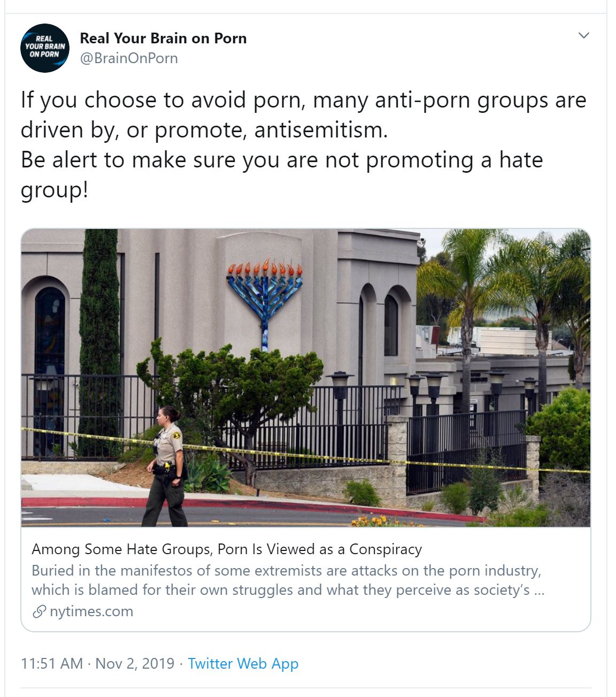Open the @BrainOnPorn handle link
Screen dimensions: 616x697
[x=129, y=58]
